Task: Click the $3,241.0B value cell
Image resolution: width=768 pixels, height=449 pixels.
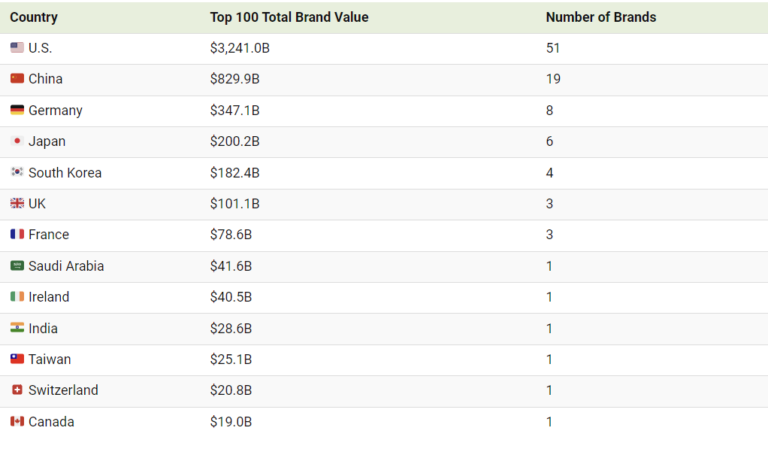Action: click(240, 48)
